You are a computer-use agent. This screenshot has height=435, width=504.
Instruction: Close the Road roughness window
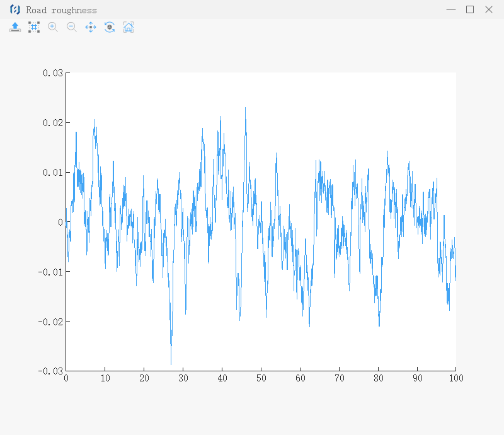tap(489, 10)
